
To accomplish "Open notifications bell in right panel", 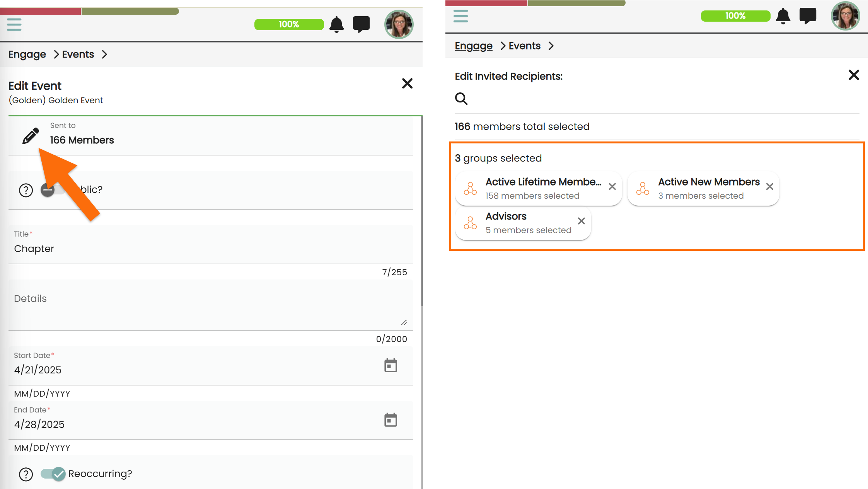I will pyautogui.click(x=783, y=16).
